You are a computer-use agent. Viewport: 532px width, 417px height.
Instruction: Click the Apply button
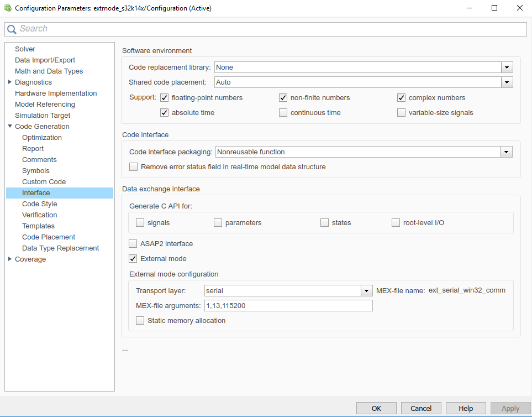pos(510,409)
